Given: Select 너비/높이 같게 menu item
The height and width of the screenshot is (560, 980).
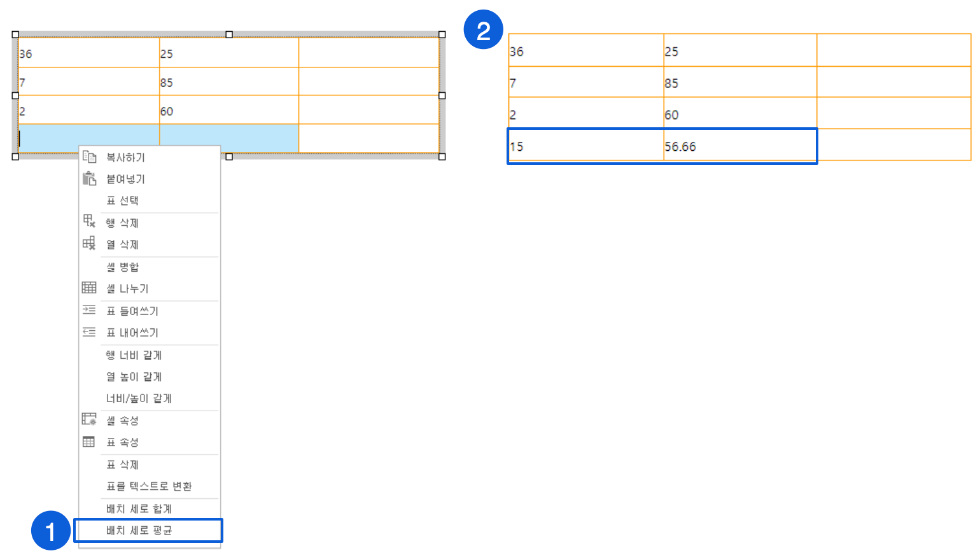Looking at the screenshot, I should (139, 398).
